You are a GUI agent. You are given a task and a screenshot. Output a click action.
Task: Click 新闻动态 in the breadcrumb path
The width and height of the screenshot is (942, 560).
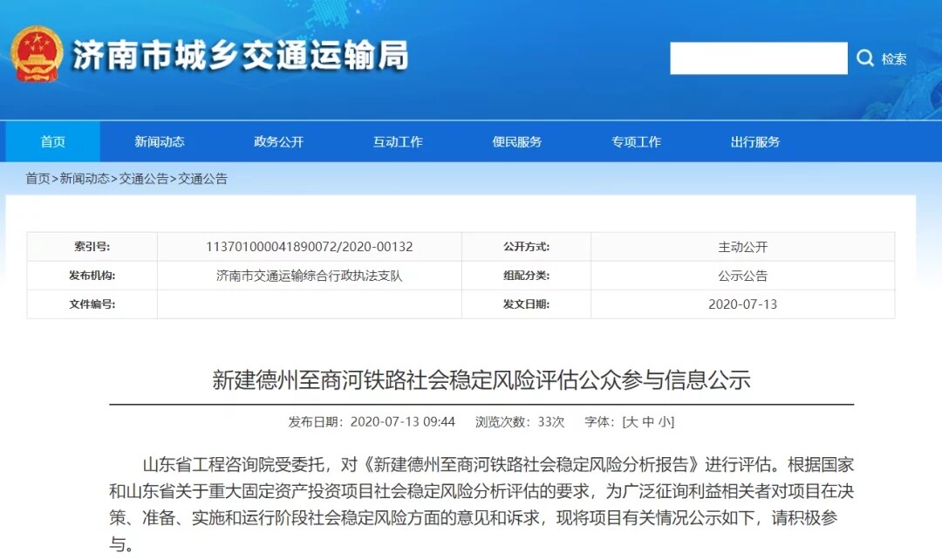(85, 179)
